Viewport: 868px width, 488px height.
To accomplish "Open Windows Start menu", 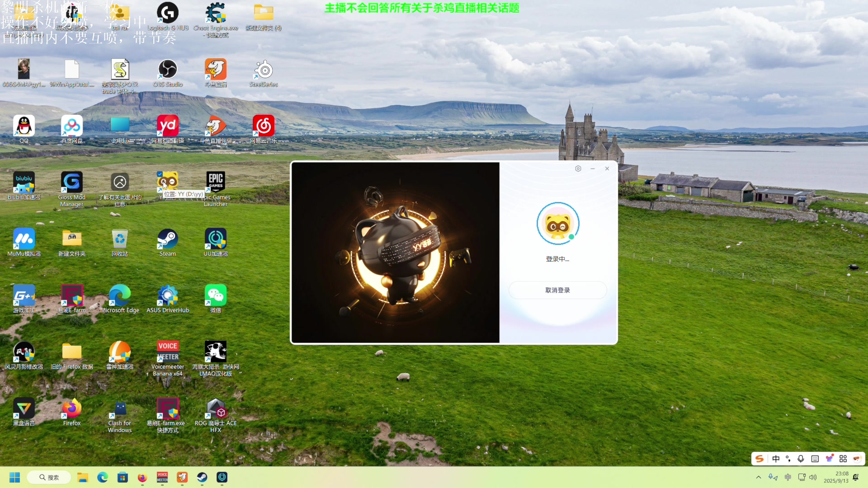I will (x=14, y=477).
